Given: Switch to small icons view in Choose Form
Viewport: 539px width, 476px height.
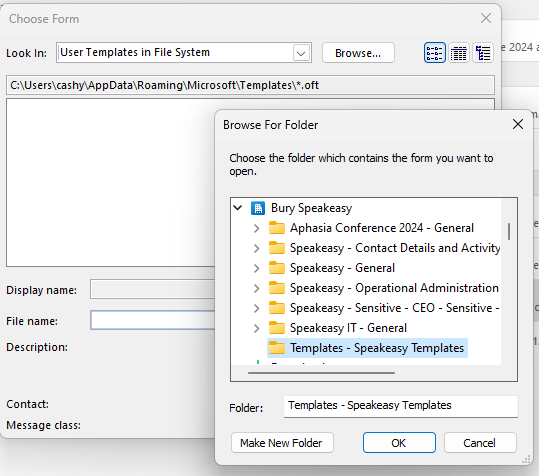Looking at the screenshot, I should pos(434,53).
